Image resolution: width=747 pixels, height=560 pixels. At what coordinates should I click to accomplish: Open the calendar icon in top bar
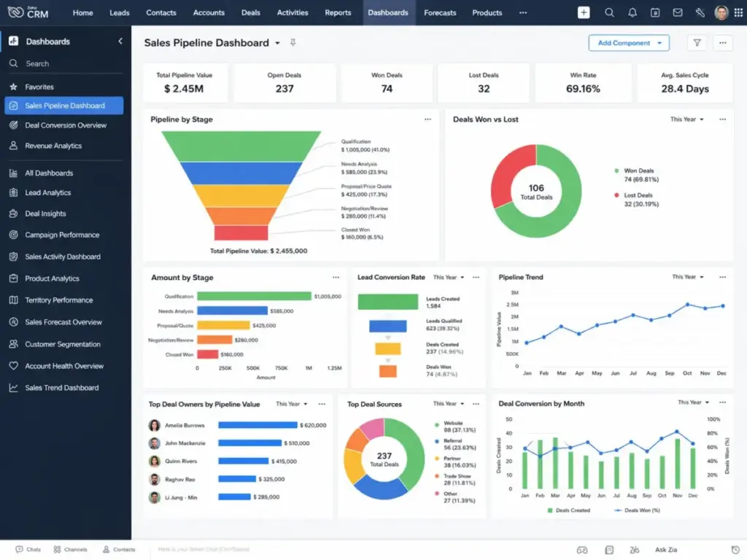655,13
